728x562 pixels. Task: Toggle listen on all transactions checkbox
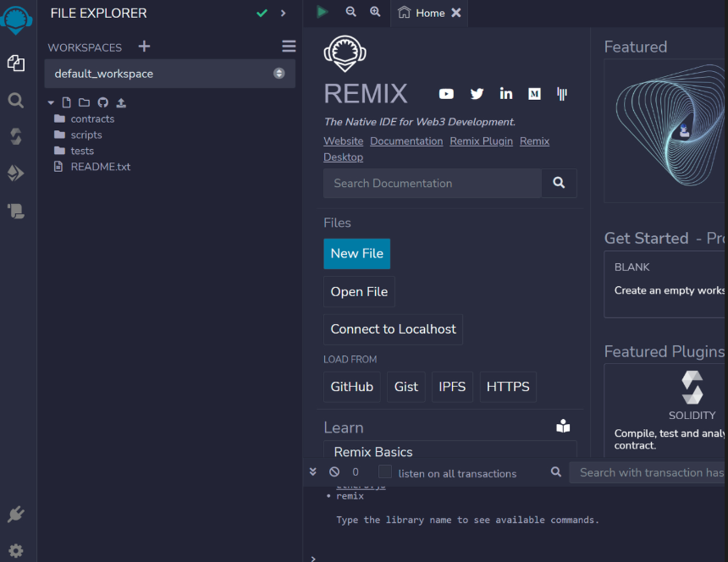coord(385,471)
